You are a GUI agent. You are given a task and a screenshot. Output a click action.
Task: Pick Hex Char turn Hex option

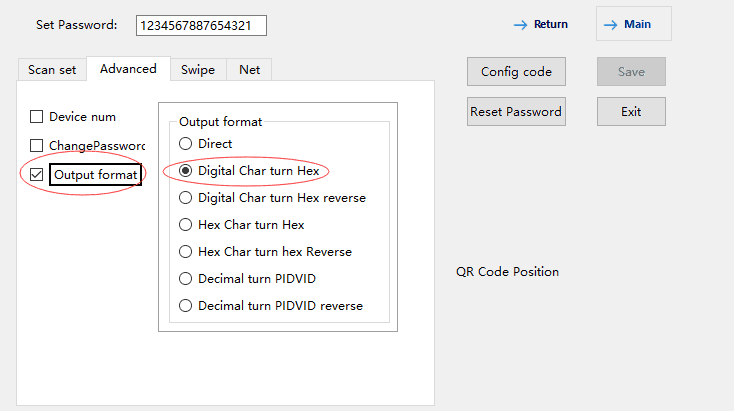click(186, 225)
